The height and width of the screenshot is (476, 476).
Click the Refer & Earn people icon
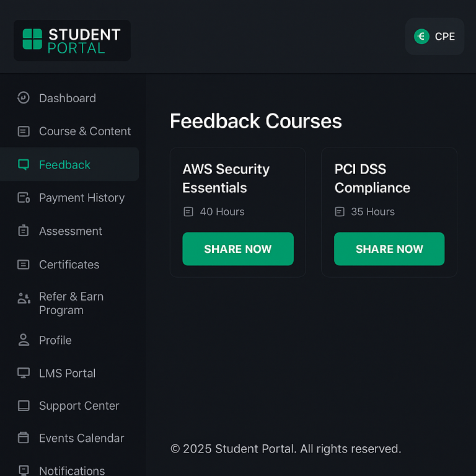point(24,298)
